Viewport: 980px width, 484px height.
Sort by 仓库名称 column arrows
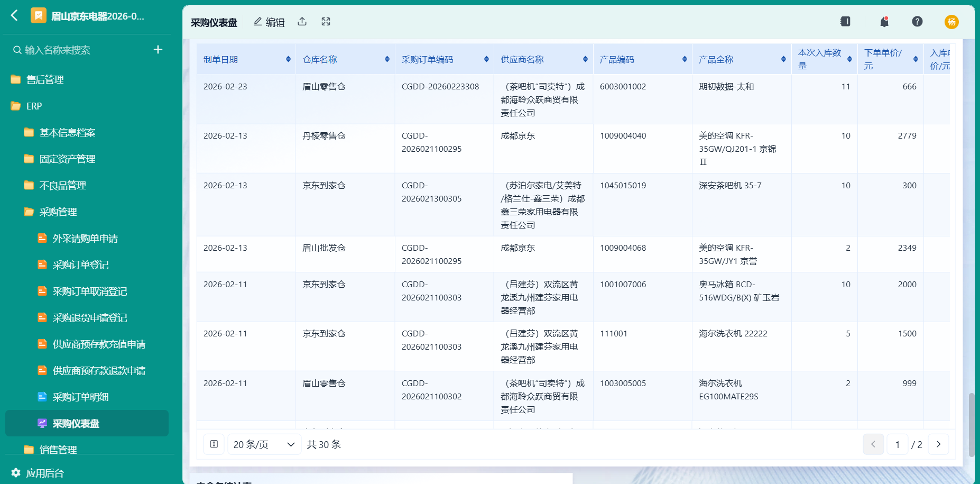pyautogui.click(x=387, y=59)
